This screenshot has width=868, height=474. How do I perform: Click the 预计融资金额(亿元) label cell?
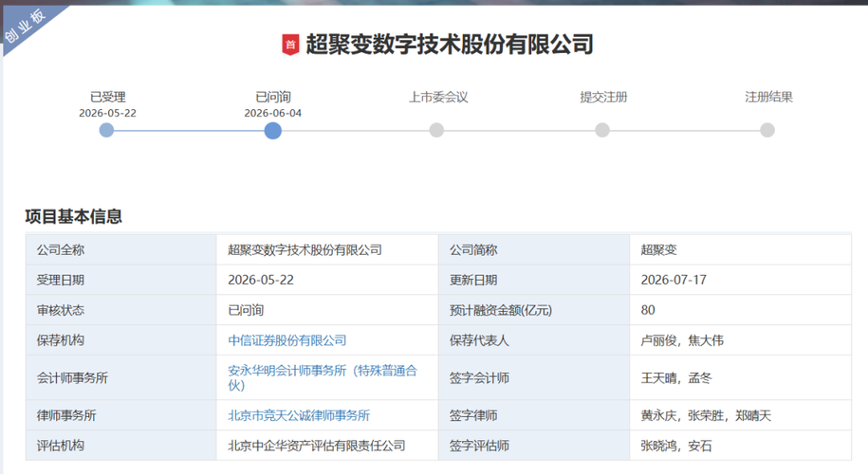pyautogui.click(x=534, y=310)
